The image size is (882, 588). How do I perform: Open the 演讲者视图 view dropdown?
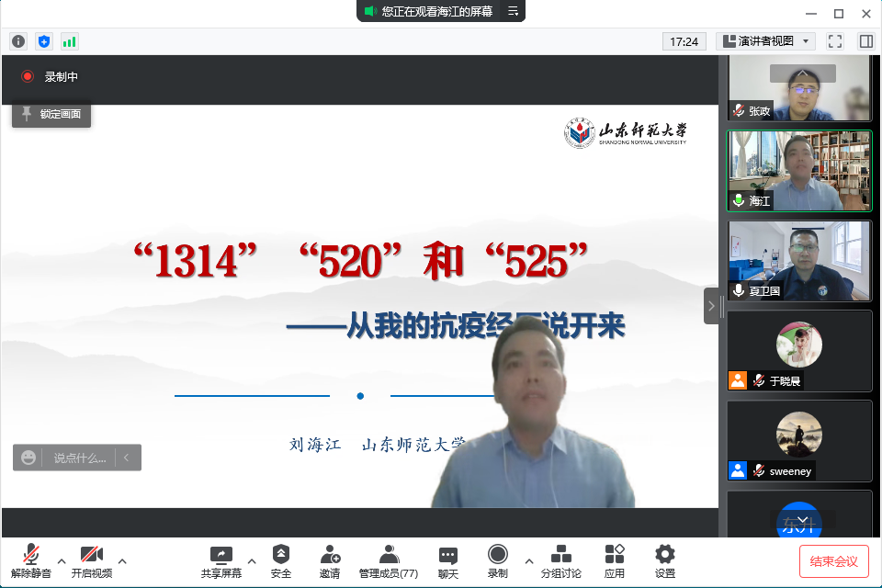(766, 41)
